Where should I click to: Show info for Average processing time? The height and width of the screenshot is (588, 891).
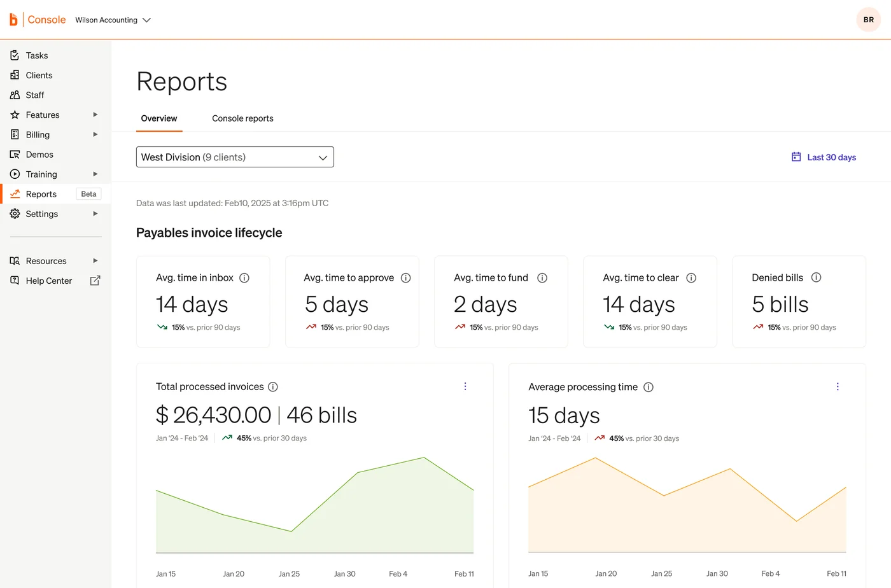coord(649,387)
